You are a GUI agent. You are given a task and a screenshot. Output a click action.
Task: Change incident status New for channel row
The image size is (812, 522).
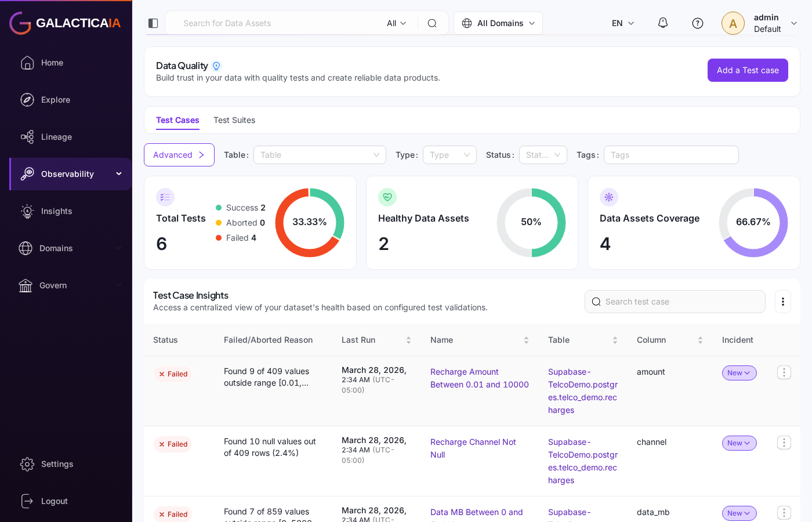[x=739, y=443]
